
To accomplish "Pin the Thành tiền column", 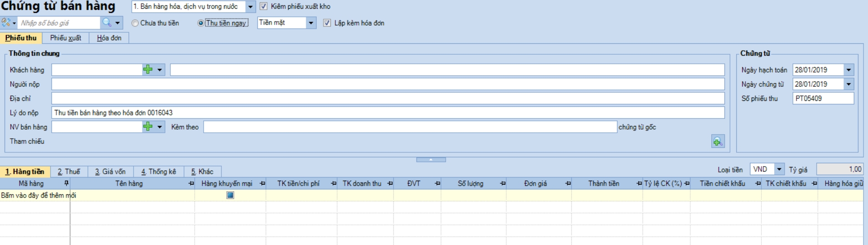I will (x=639, y=183).
